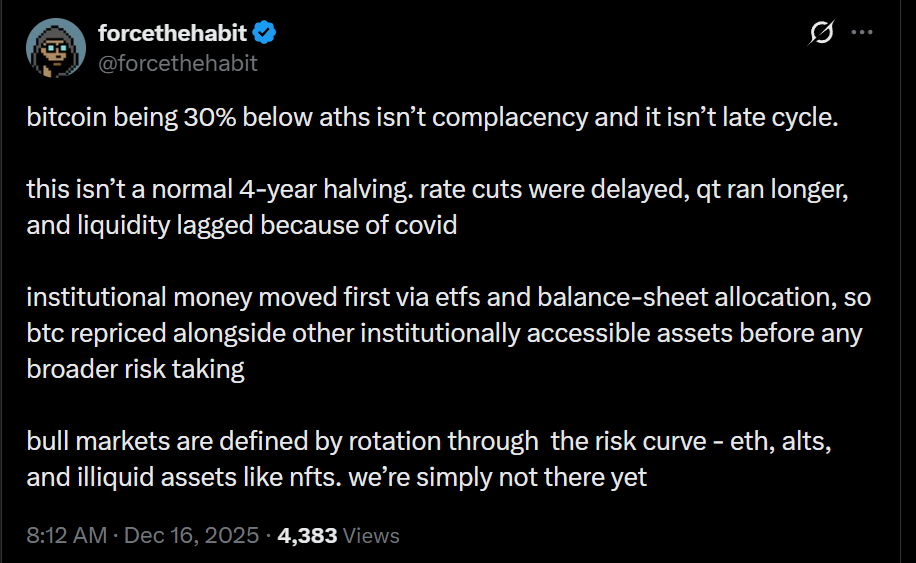916x563 pixels.
Task: Click the line starting "bitcoin being 30% below"
Action: tap(430, 116)
